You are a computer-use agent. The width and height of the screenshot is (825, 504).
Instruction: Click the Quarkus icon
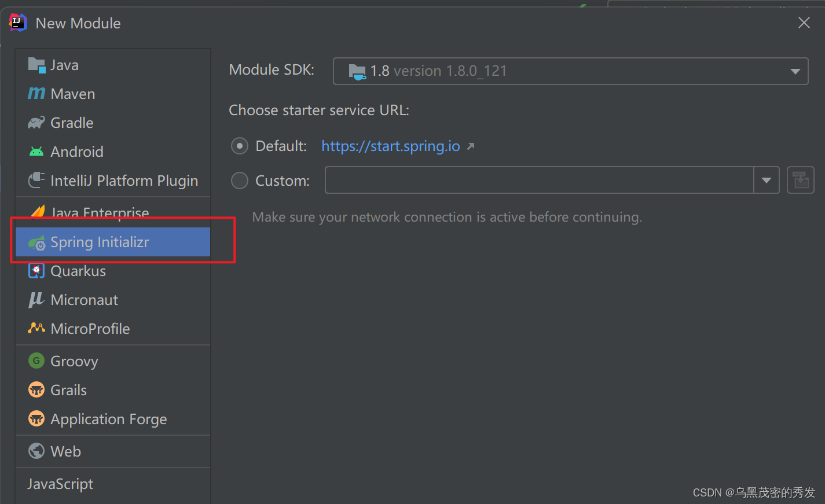coord(36,271)
